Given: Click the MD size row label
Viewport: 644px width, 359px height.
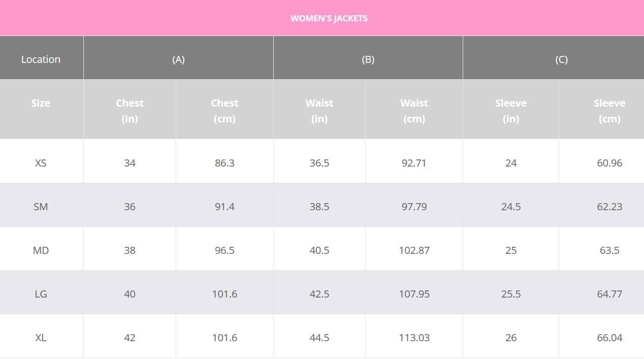Looking at the screenshot, I should click(41, 250).
